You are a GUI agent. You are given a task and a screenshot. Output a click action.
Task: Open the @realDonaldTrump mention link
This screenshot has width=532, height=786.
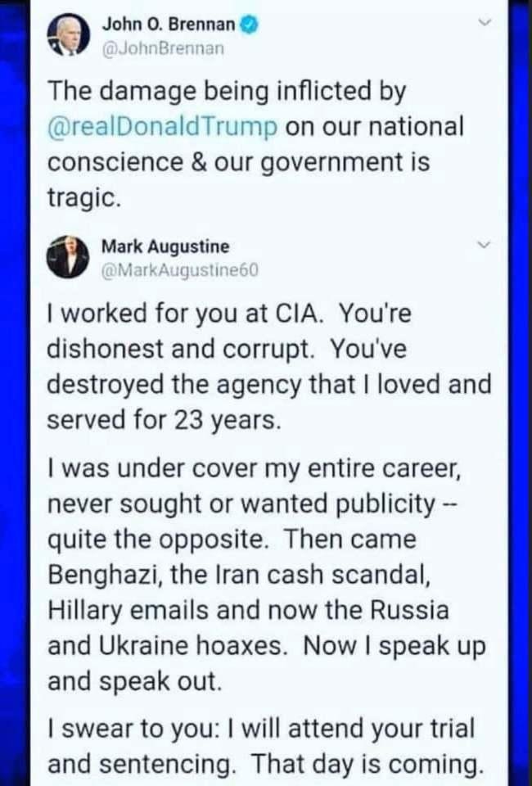[x=162, y=127]
